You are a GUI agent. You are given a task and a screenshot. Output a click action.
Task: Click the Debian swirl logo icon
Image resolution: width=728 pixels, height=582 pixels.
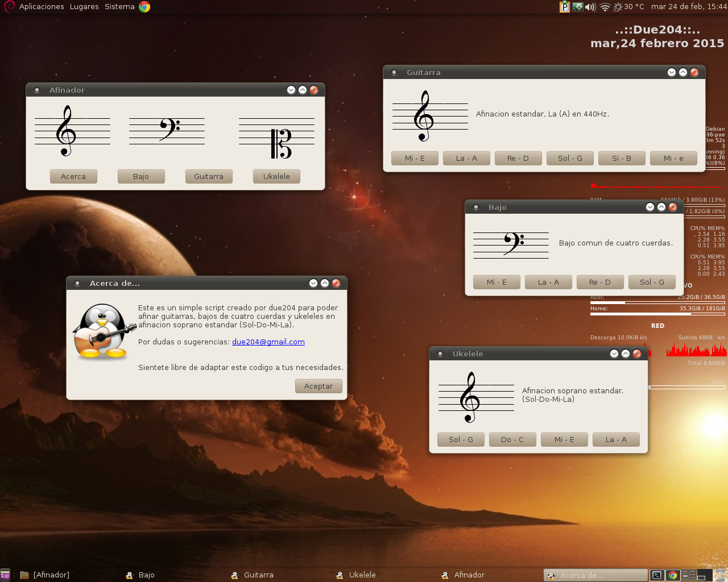click(9, 7)
